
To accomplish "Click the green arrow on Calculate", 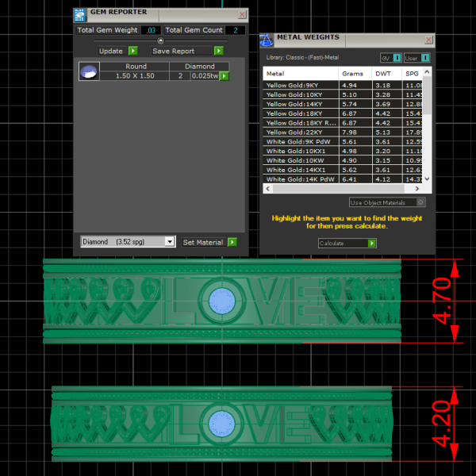I will click(371, 244).
